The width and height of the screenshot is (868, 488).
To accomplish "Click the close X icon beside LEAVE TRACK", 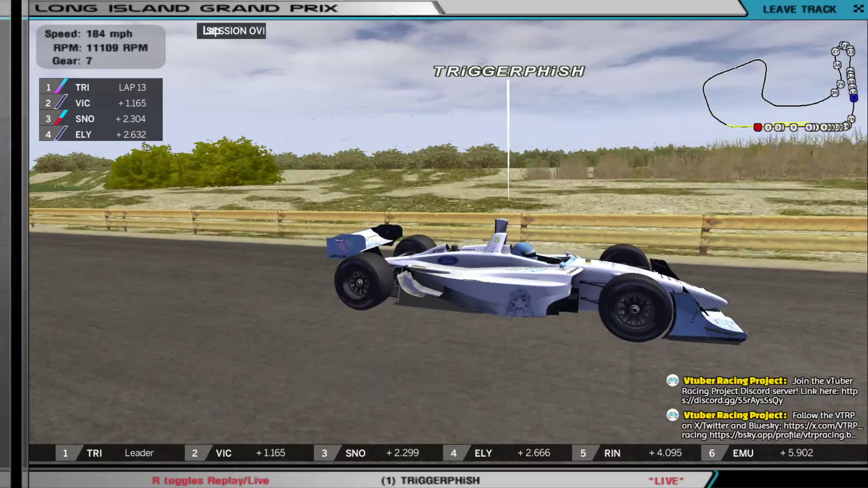I will pos(858,9).
